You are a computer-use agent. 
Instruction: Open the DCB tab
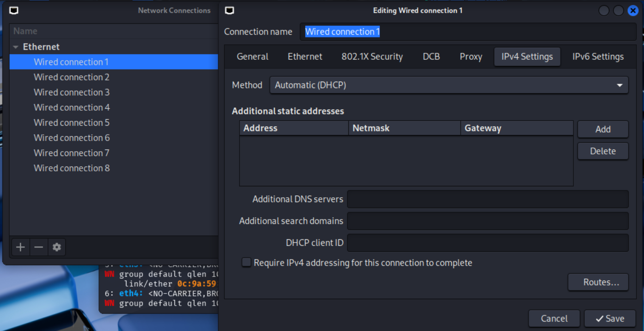pyautogui.click(x=431, y=57)
